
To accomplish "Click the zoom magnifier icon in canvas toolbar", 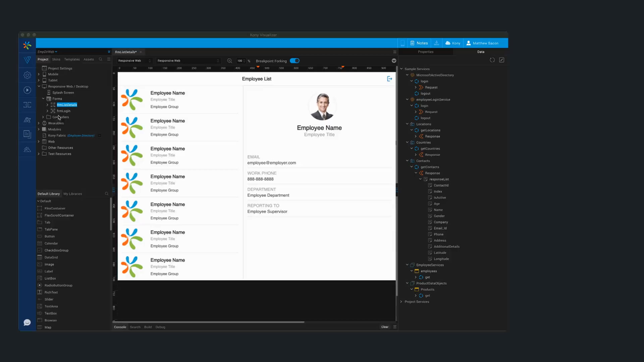I will point(229,61).
